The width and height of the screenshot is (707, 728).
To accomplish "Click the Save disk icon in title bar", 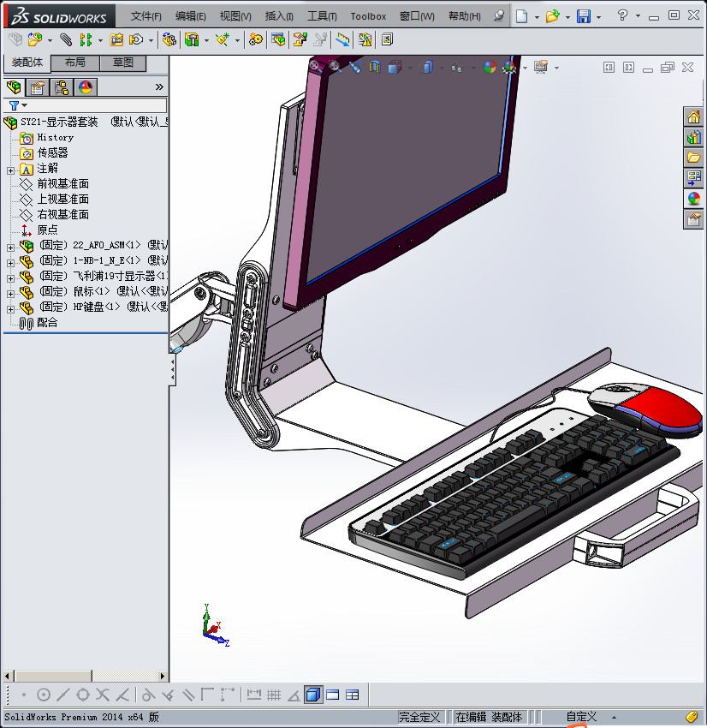I will click(x=583, y=16).
